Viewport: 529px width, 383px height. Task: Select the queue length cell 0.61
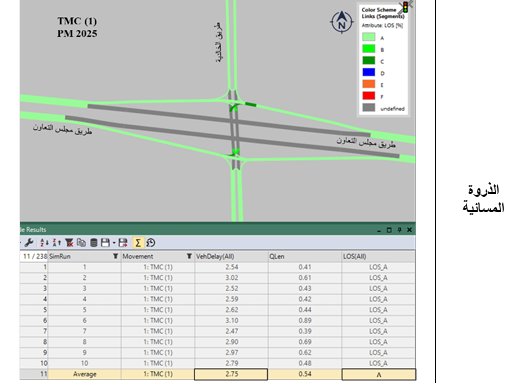(305, 278)
